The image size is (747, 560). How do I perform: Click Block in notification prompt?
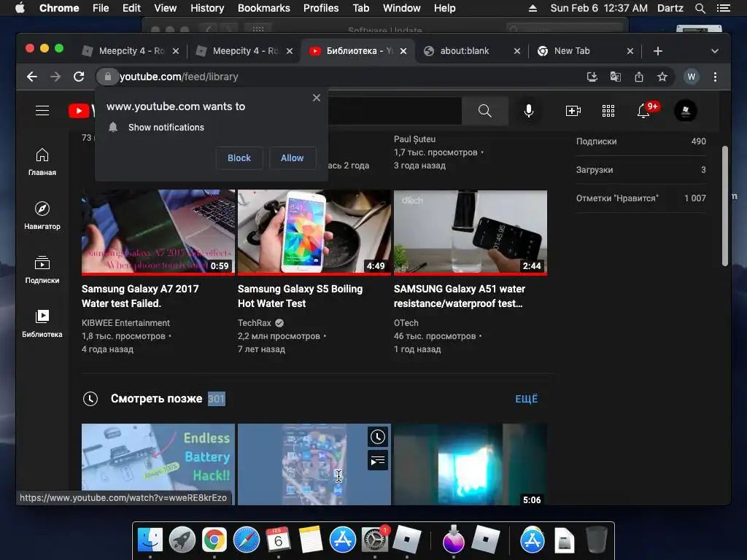(x=239, y=158)
